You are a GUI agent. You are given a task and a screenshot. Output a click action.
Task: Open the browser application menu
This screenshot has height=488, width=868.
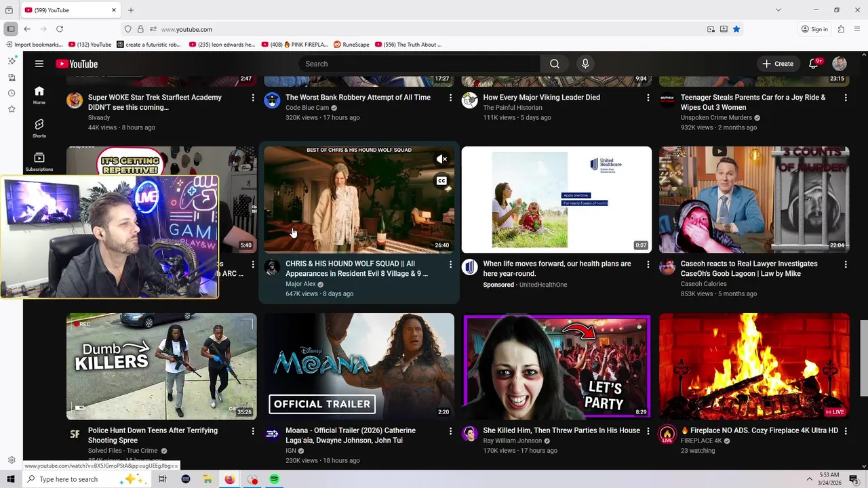pyautogui.click(x=857, y=29)
